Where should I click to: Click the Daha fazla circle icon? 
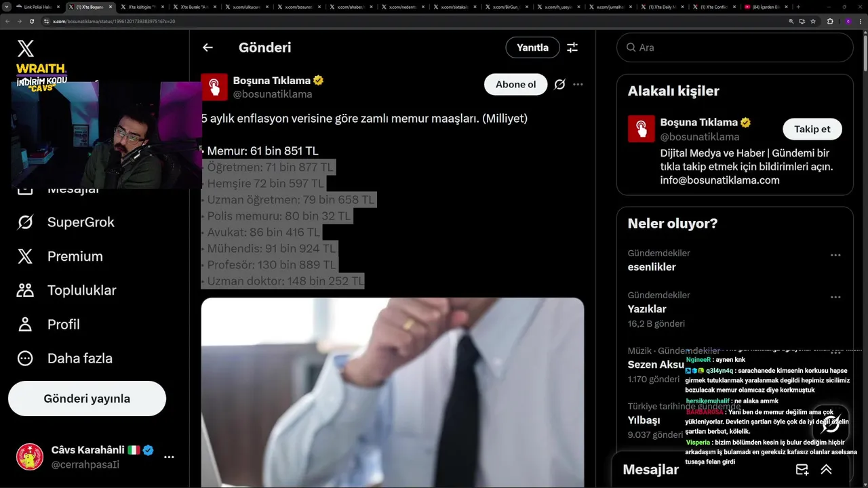25,358
